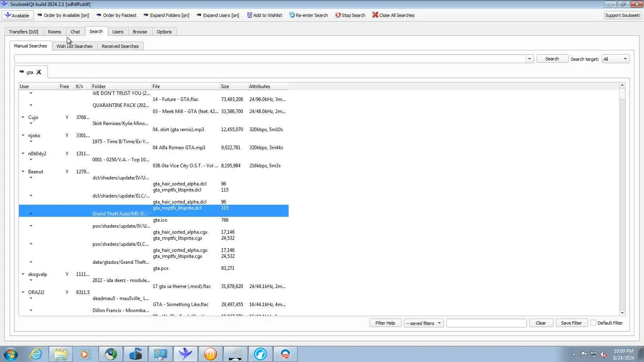Open the Users tab
This screenshot has width=644, height=362.
118,32
